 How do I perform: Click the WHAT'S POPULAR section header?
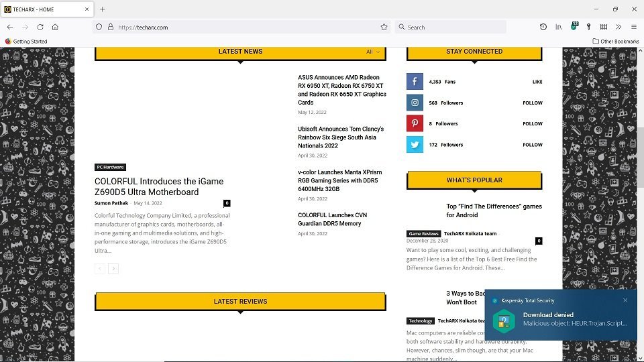(474, 180)
